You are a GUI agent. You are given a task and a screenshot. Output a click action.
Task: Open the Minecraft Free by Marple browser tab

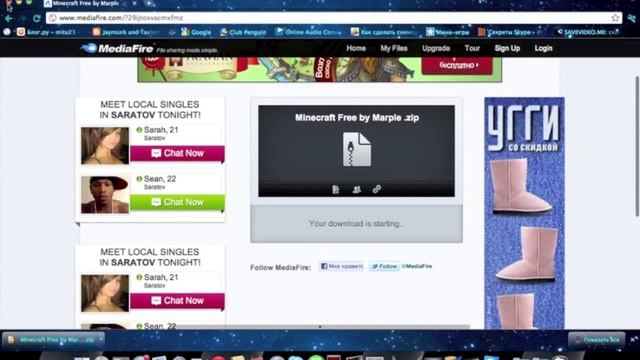87,4
